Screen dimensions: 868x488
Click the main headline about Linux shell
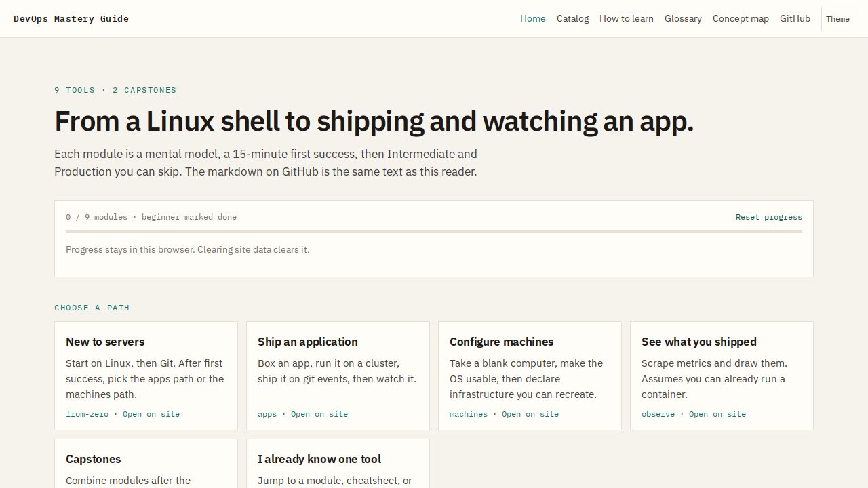(374, 121)
